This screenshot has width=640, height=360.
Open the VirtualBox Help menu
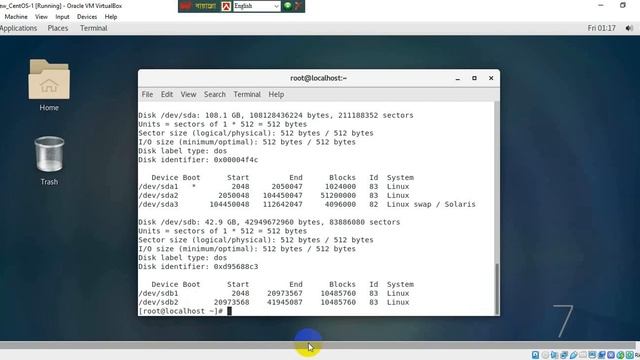[111, 17]
